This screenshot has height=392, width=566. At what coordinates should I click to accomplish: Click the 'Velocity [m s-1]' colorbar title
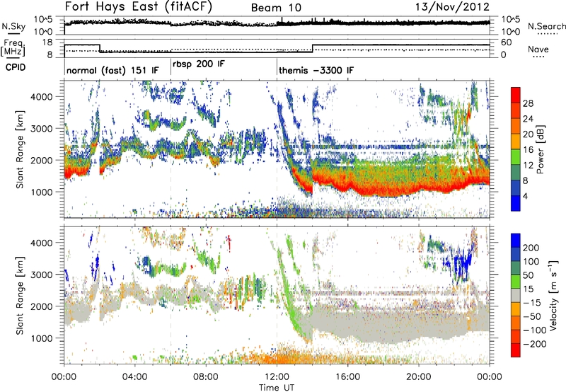click(x=553, y=295)
